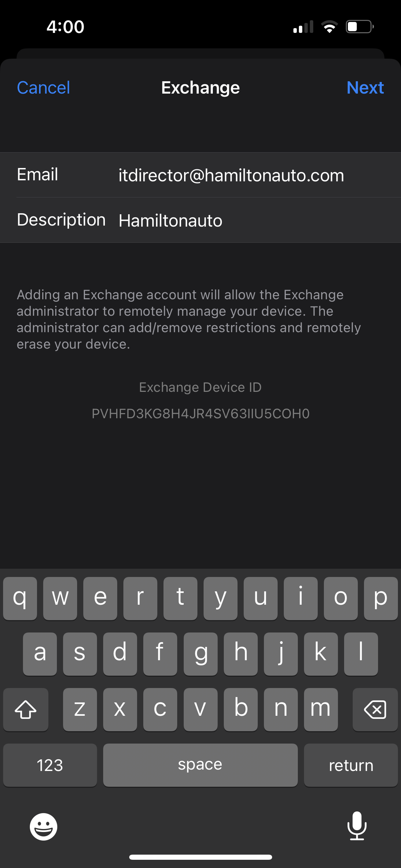Image resolution: width=401 pixels, height=868 pixels.
Task: Switch to the 123 numbers keyboard
Action: point(50,765)
